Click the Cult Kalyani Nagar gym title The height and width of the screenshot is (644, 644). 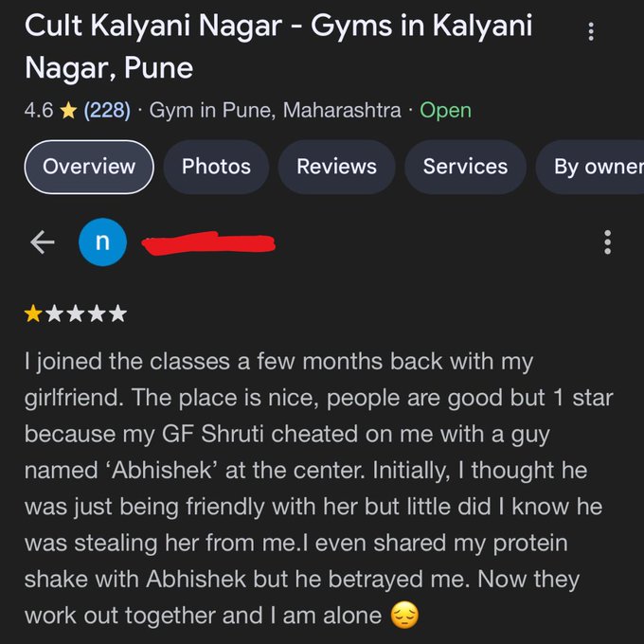pyautogui.click(x=278, y=46)
